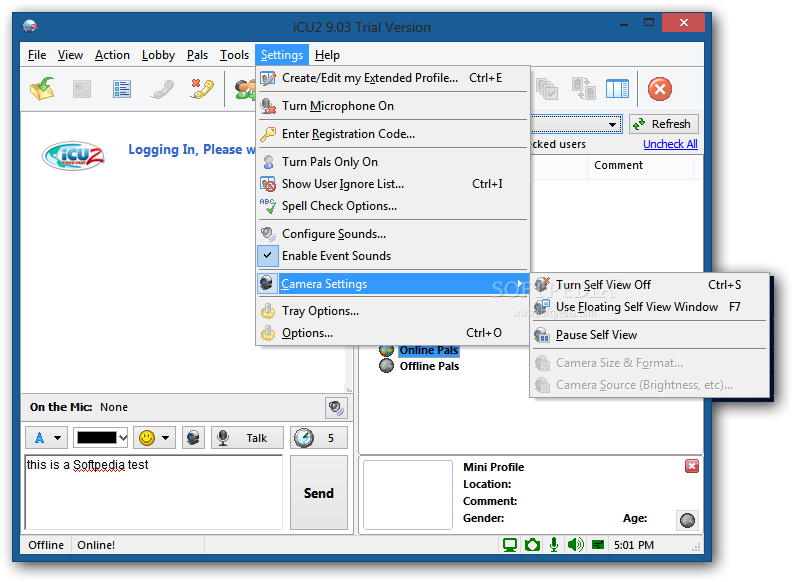Click the gray round button beside Age
The height and width of the screenshot is (582, 794).
[687, 520]
